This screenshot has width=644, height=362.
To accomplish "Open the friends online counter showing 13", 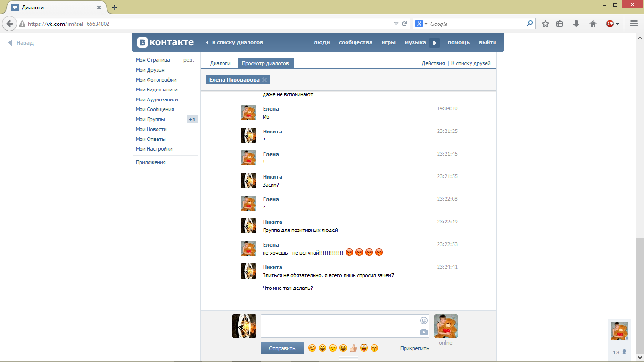I will point(619,352).
